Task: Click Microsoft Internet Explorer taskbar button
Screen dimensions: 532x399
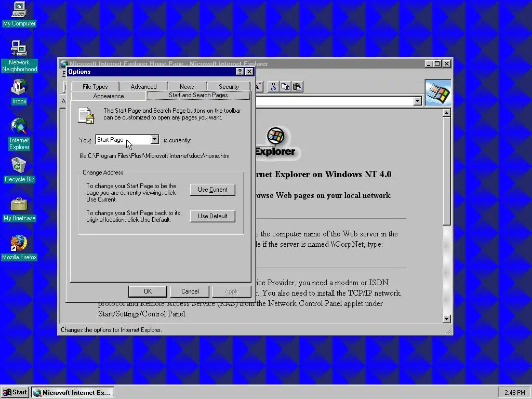Action: tap(73, 393)
